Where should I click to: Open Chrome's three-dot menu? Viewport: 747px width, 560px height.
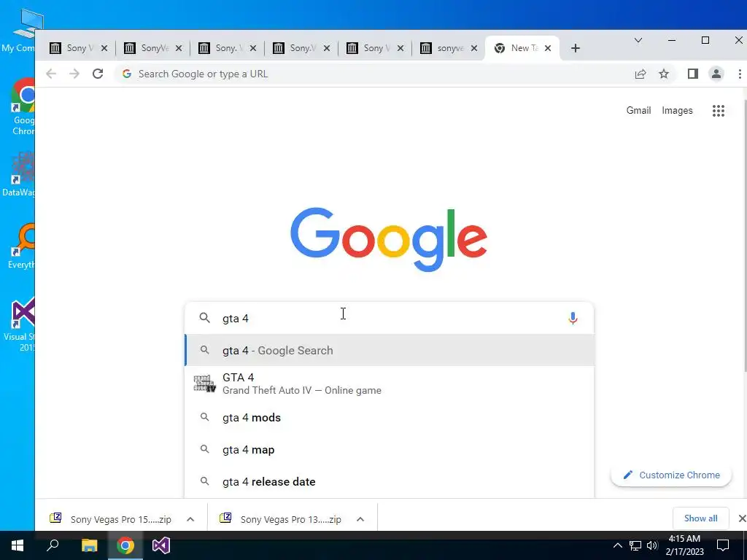[740, 74]
